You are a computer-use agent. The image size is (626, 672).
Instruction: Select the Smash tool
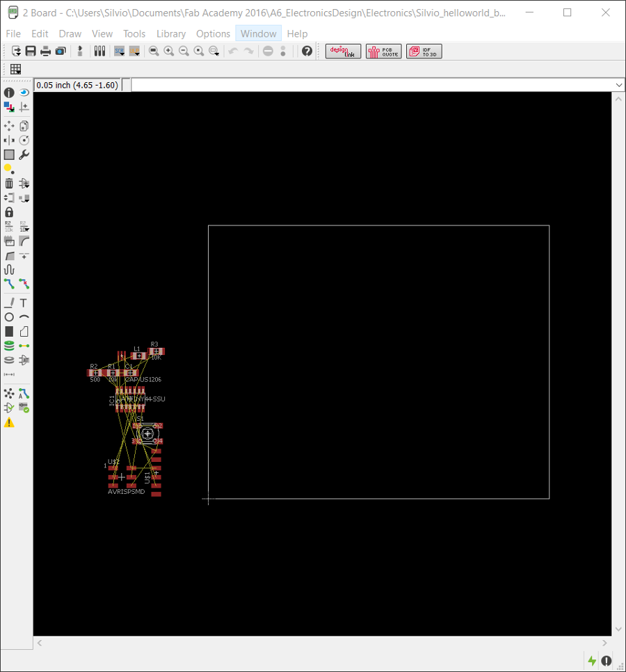[x=9, y=241]
